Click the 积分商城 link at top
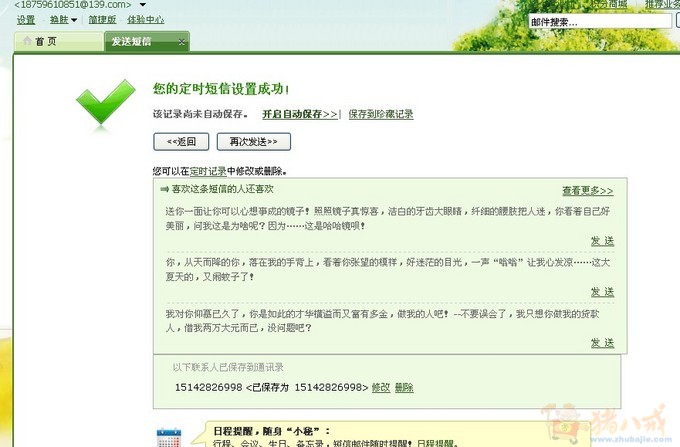This screenshot has width=680, height=447. point(608,4)
